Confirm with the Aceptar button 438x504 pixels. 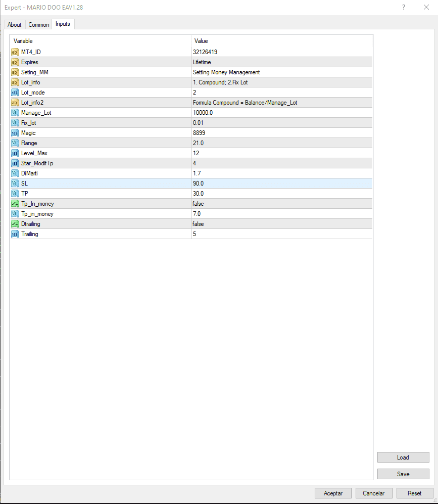(x=333, y=493)
